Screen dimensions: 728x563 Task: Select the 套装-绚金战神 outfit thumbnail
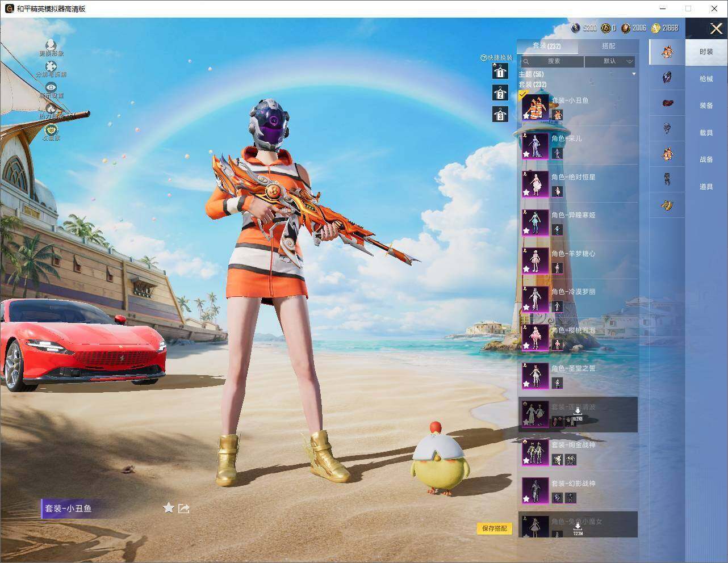click(535, 452)
